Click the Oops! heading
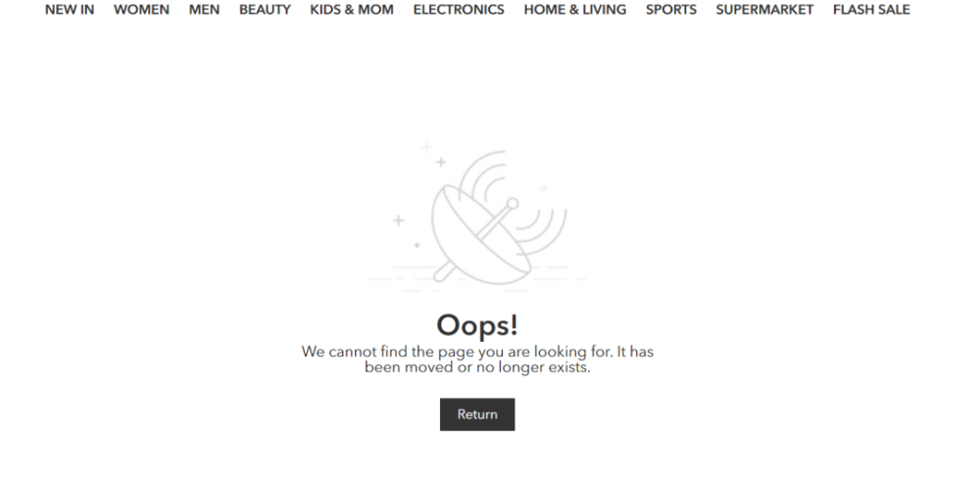 (x=477, y=325)
